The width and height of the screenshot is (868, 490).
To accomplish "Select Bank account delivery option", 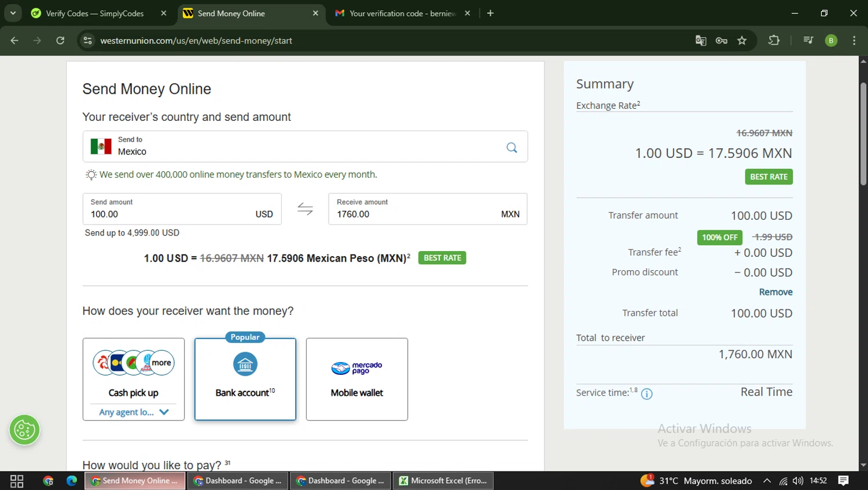I will pos(245,379).
